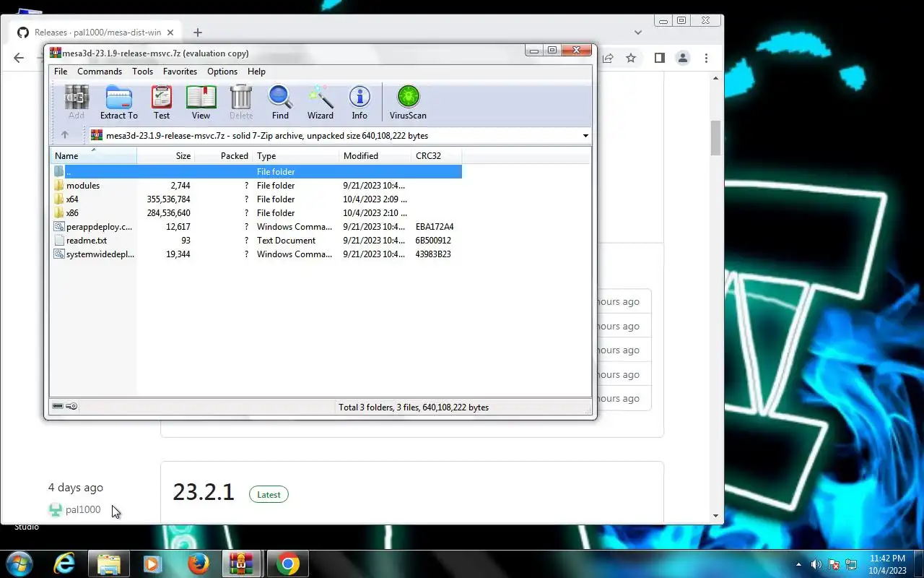The image size is (924, 578).
Task: Switch to Chrome taskbar button
Action: [287, 564]
